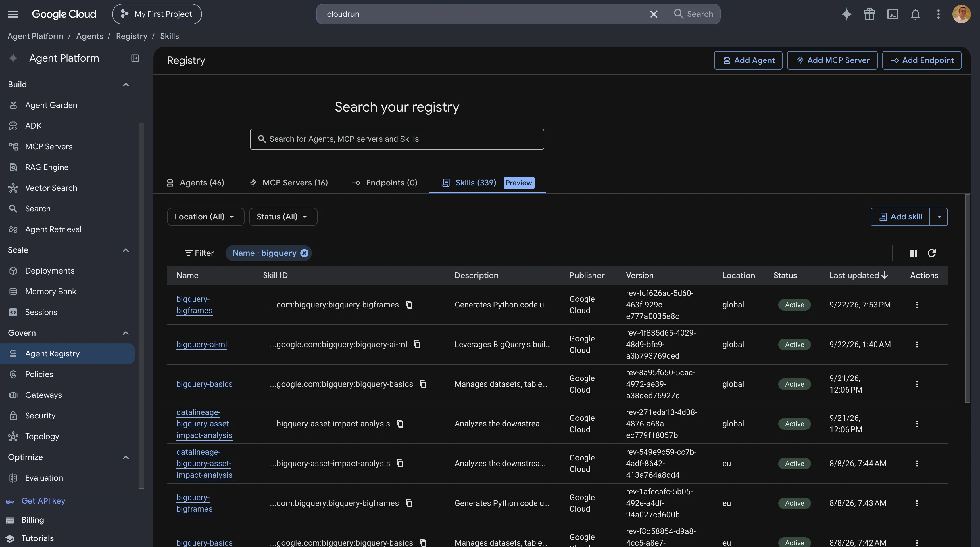Screen dimensions: 980x547
Task: Open the three-dot settings menu in header
Action: pos(939,14)
